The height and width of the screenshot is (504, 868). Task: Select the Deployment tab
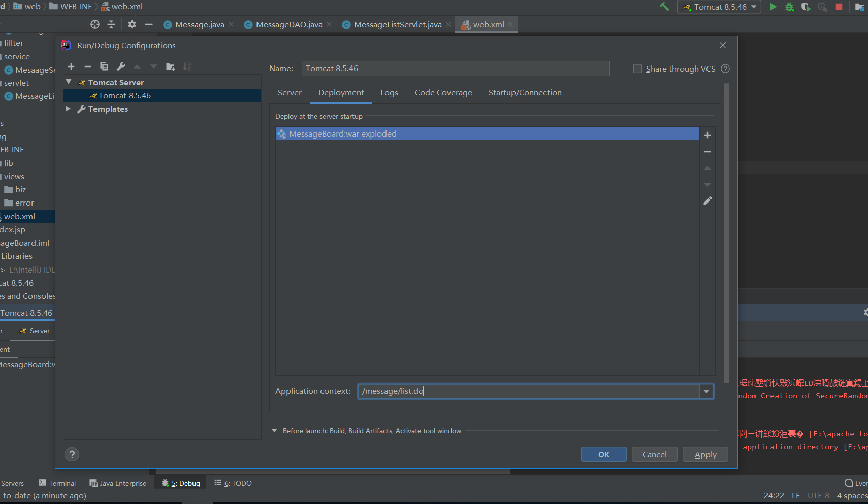tap(341, 93)
